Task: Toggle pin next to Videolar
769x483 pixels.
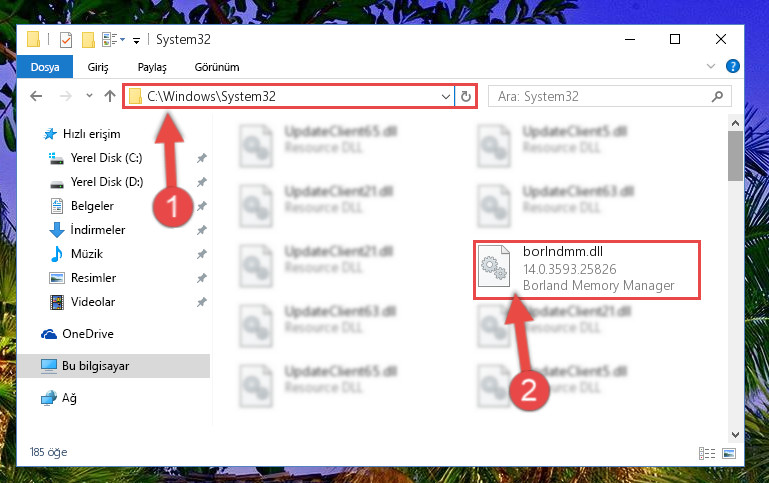Action: (x=202, y=302)
